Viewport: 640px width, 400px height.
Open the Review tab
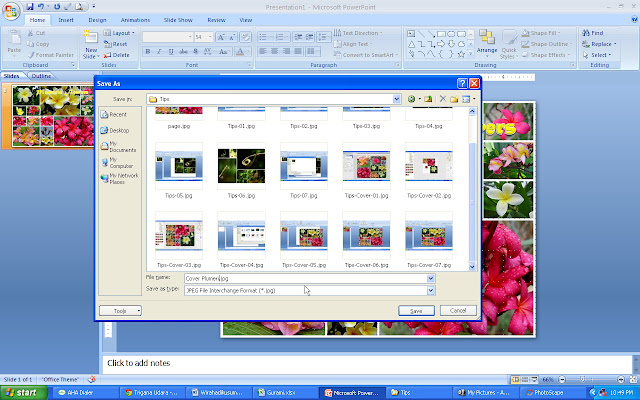point(216,20)
